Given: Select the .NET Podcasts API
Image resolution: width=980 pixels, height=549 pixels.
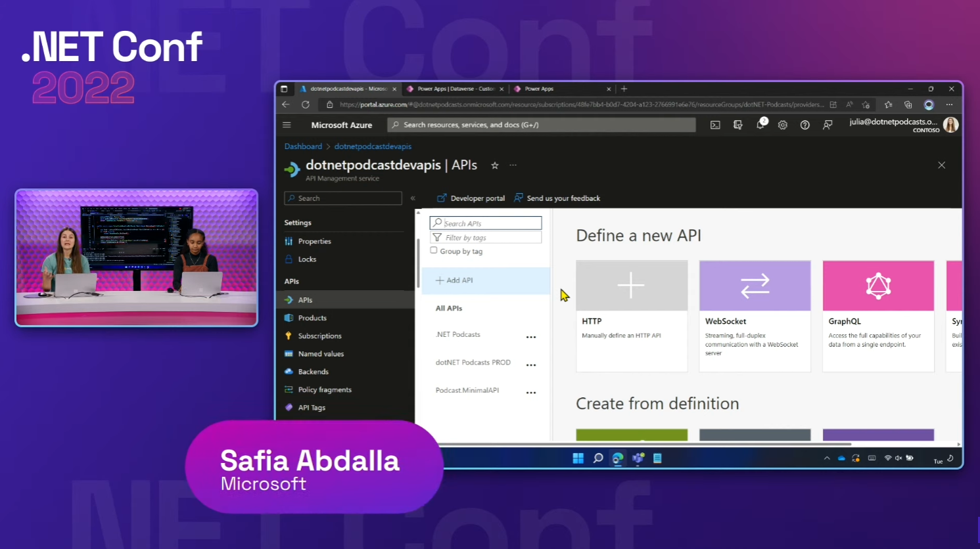Looking at the screenshot, I should point(458,335).
